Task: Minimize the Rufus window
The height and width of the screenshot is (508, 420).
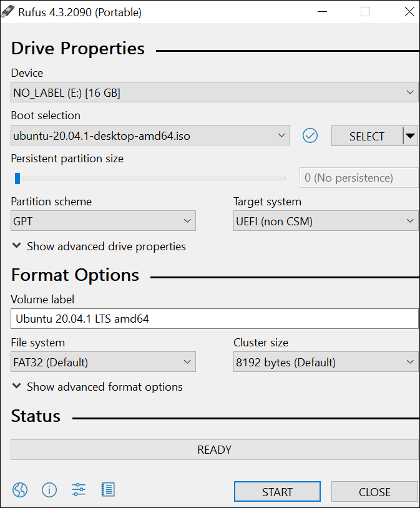Action: (322, 12)
